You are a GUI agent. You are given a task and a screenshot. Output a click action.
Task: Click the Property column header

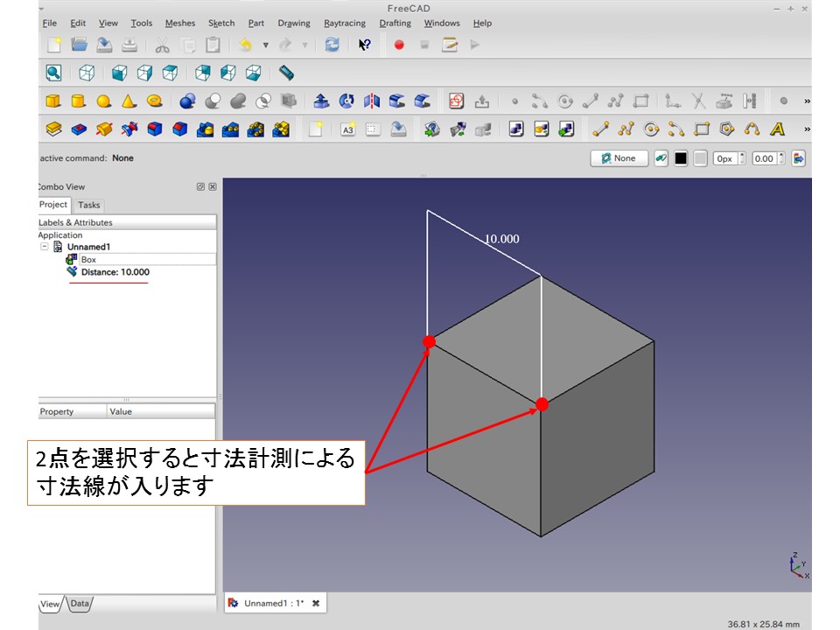tap(72, 411)
